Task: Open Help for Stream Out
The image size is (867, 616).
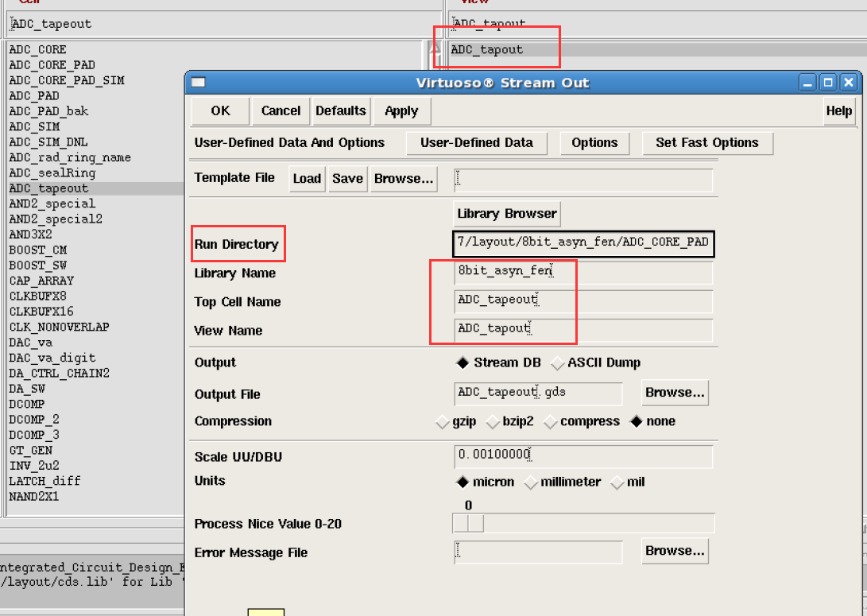Action: (x=839, y=111)
